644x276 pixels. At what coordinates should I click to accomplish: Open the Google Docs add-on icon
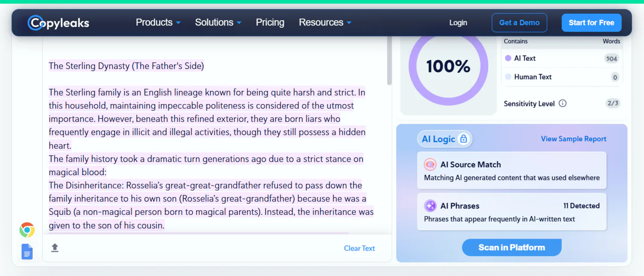coord(27,252)
